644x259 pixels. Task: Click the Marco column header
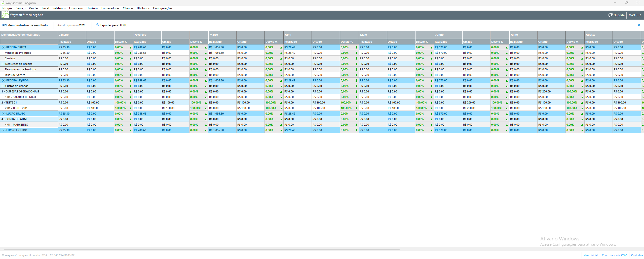pos(222,35)
